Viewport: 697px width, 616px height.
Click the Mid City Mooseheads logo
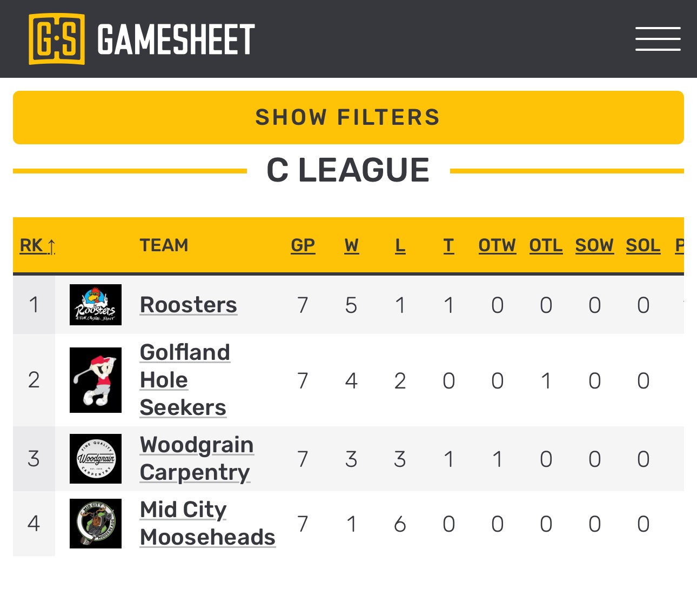point(96,524)
